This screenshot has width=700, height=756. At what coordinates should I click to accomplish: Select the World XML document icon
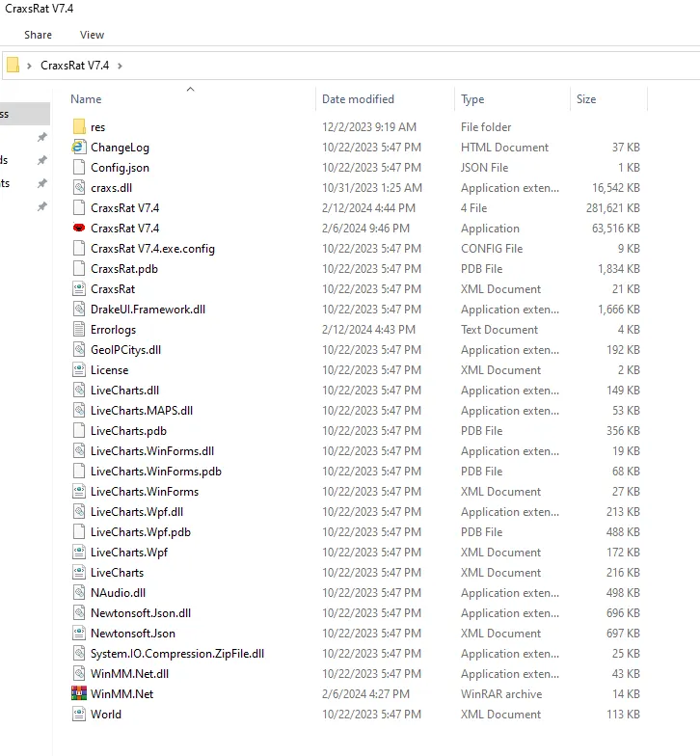click(79, 715)
